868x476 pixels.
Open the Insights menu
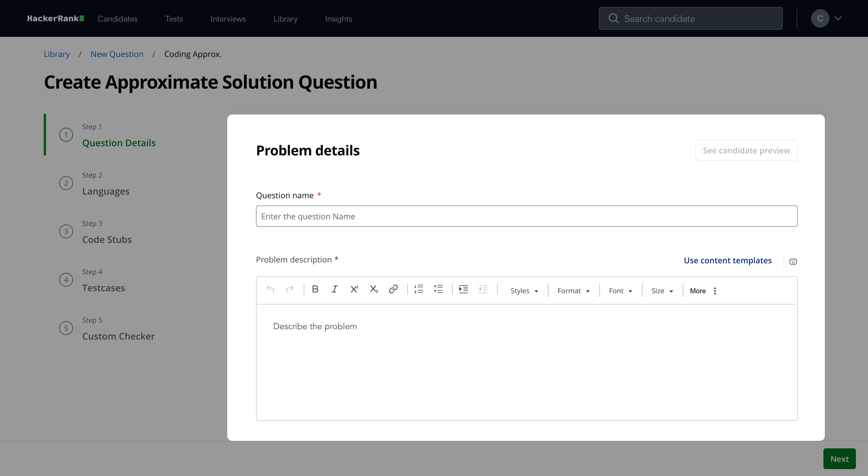(x=338, y=19)
